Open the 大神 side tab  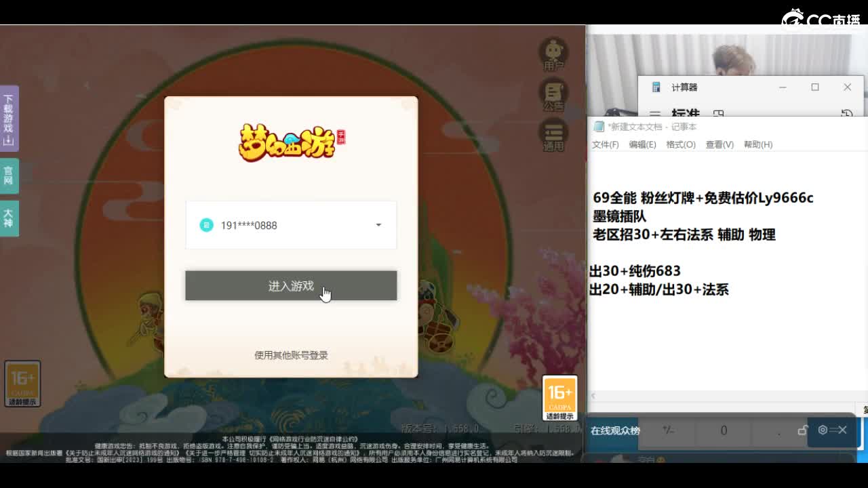tap(9, 218)
